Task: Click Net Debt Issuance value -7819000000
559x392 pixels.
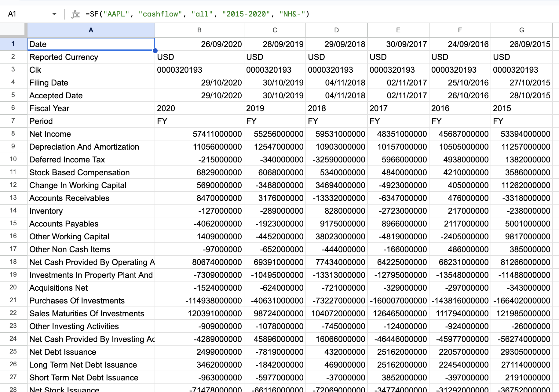Action: tap(275, 352)
